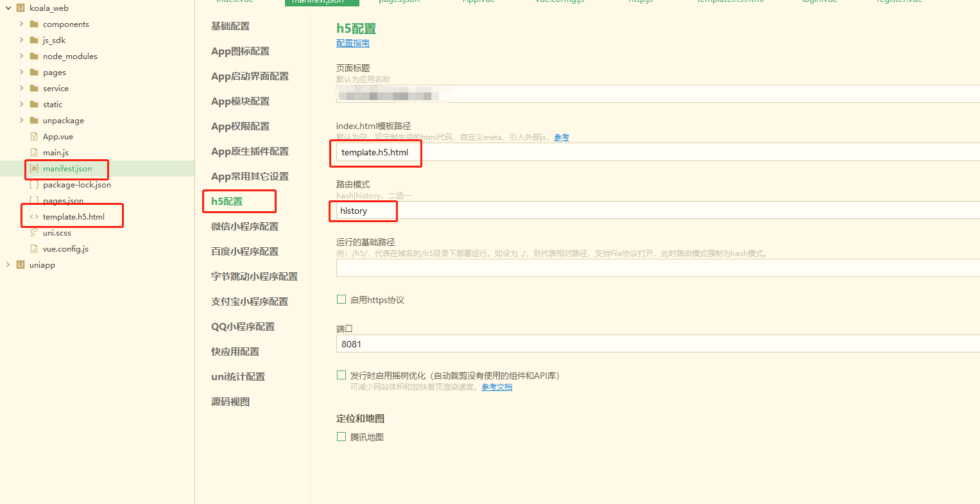Image resolution: width=980 pixels, height=504 pixels.
Task: Enable the 启用https协议 checkbox
Action: (341, 299)
